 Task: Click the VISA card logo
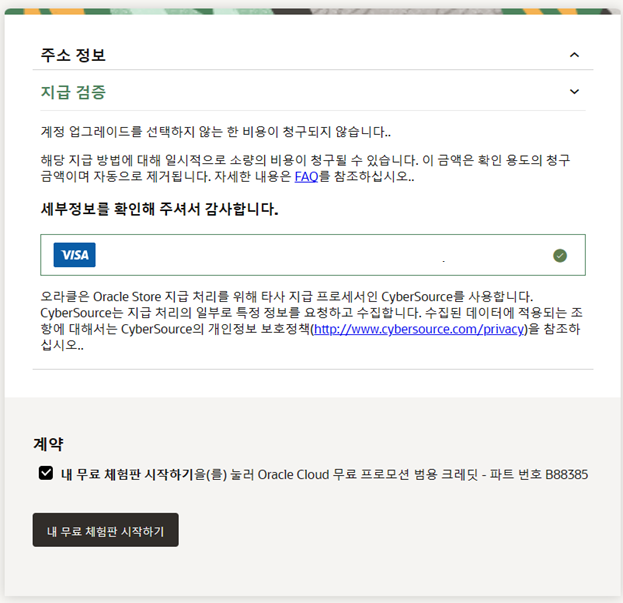(75, 255)
